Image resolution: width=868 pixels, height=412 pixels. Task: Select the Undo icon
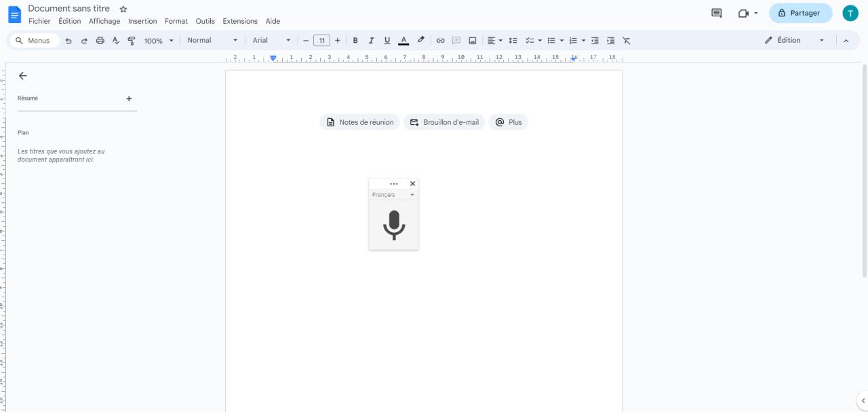[68, 40]
